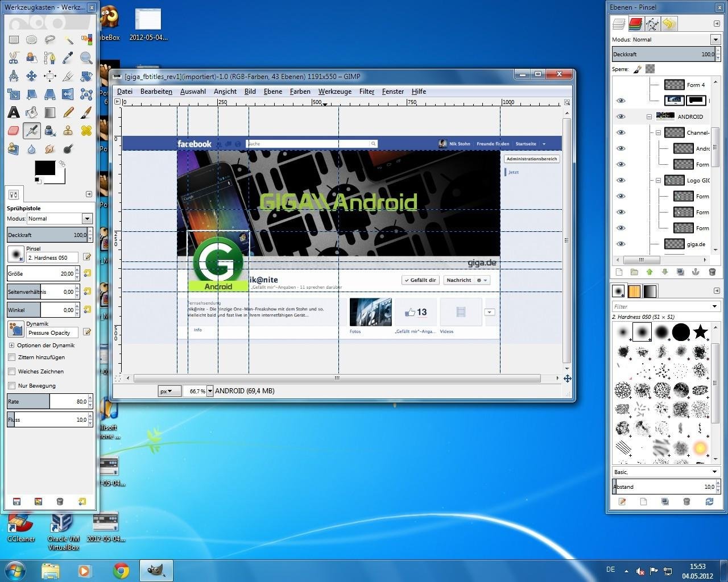
Task: Click the foreground black color swatch
Action: pyautogui.click(x=45, y=168)
